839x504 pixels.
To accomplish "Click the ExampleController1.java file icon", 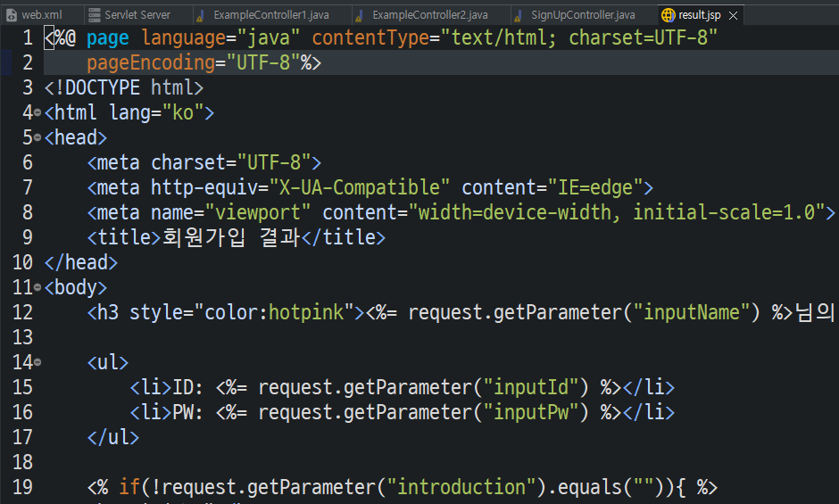I will click(x=201, y=16).
